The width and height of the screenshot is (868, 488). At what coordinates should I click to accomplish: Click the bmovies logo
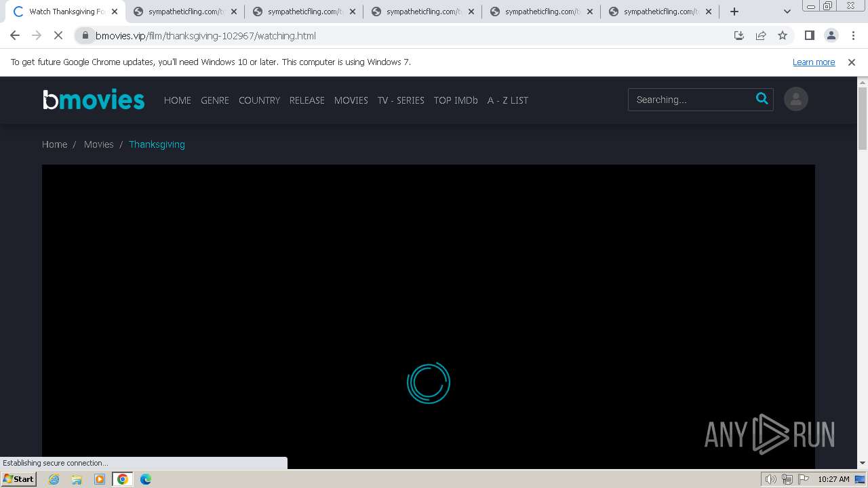click(x=94, y=100)
